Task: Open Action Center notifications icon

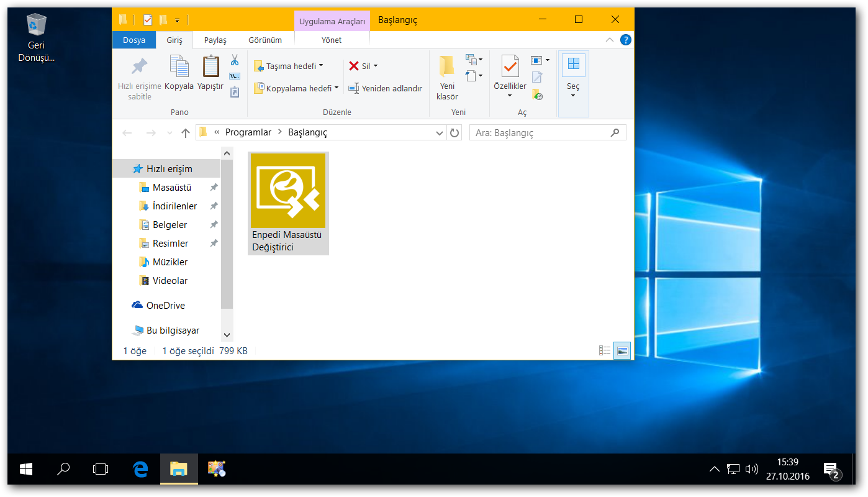Action: coord(832,470)
